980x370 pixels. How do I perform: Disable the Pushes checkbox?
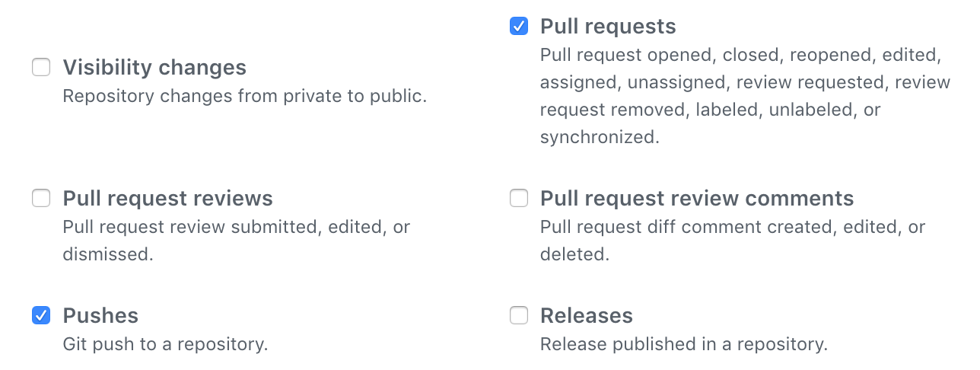41,315
